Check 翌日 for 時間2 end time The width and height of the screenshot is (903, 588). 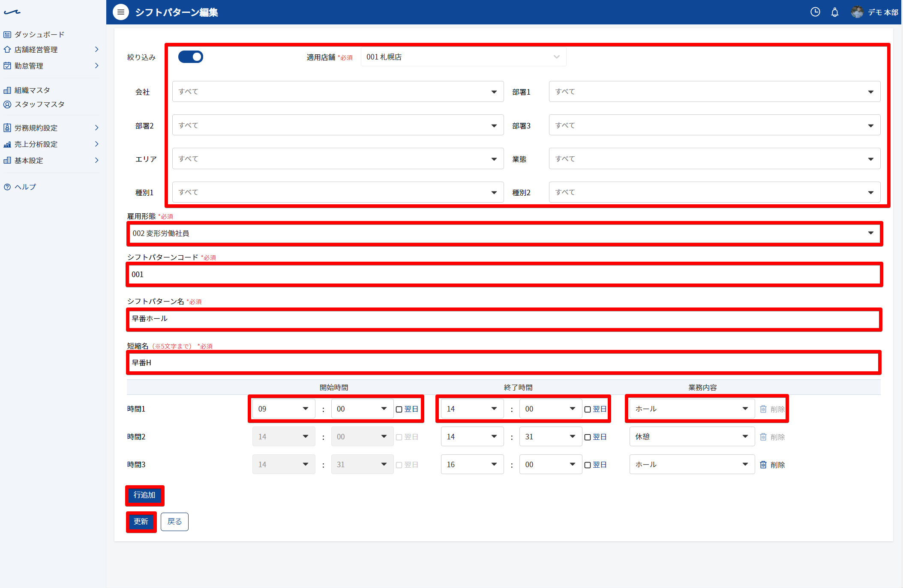click(588, 437)
